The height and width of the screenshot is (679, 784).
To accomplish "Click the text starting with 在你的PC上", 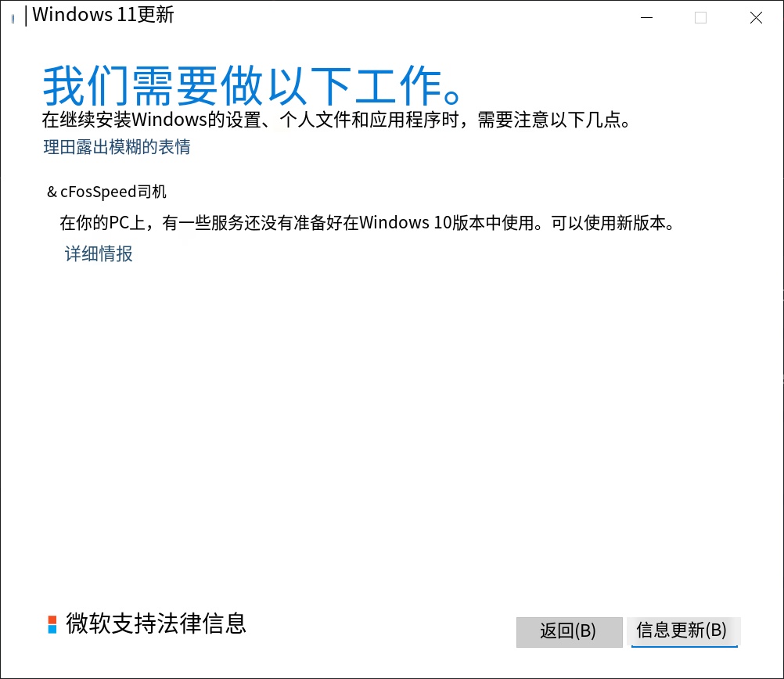I will coord(368,222).
